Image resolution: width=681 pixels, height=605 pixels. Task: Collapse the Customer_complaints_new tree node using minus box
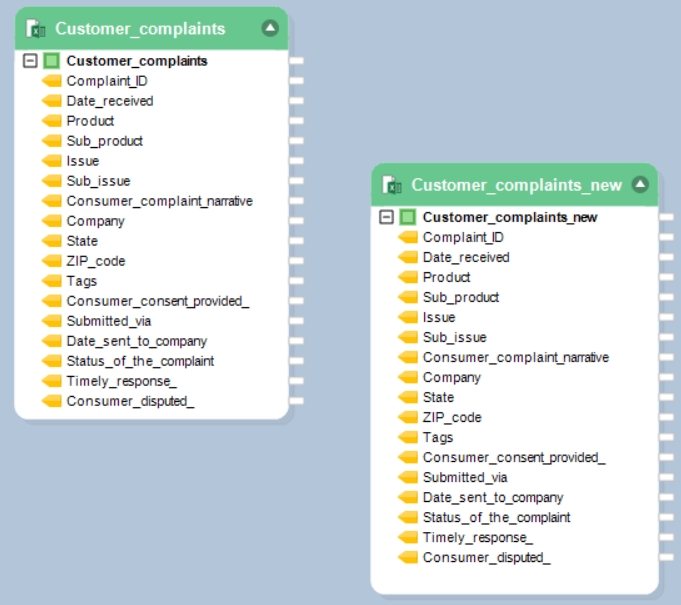(x=386, y=217)
